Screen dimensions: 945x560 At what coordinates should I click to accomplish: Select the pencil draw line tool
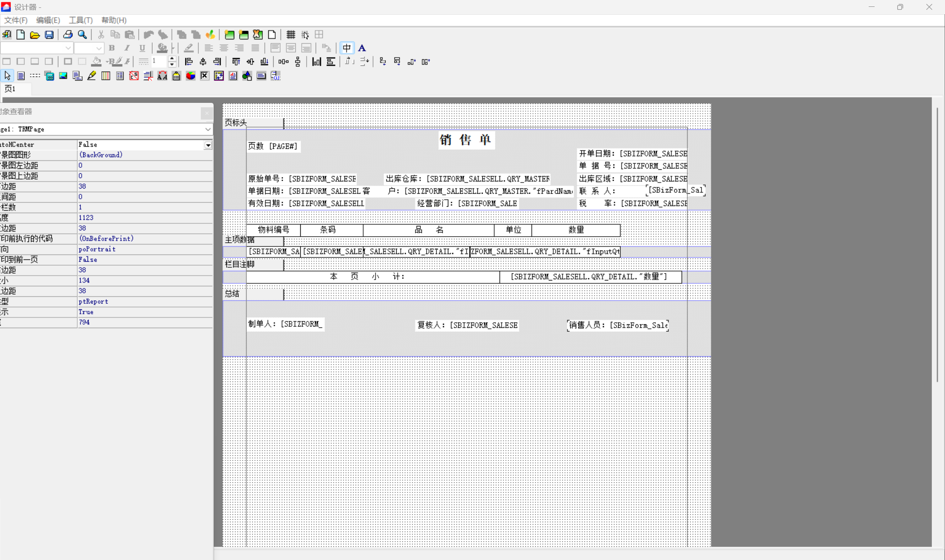point(92,76)
